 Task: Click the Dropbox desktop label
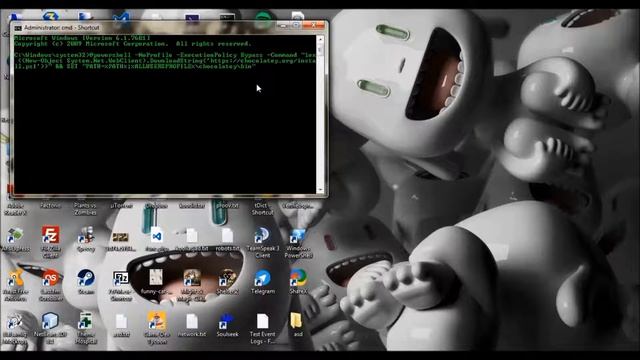[157, 206]
